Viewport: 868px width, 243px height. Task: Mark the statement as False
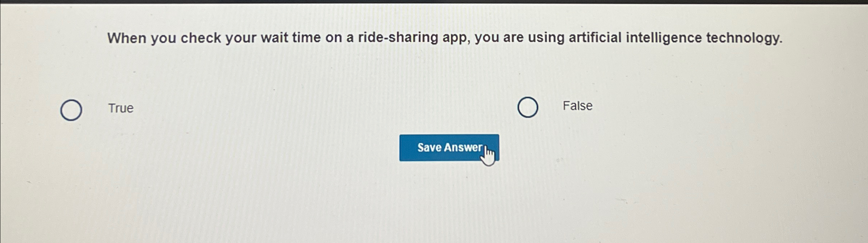pos(528,107)
